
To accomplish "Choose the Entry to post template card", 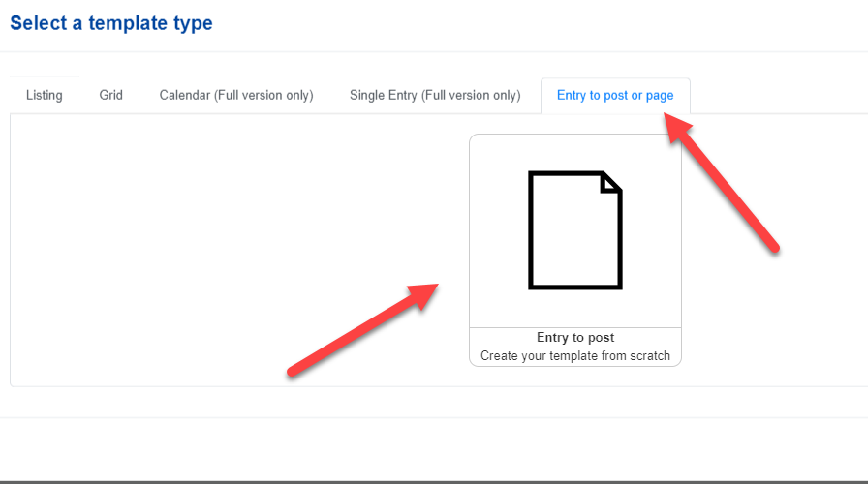I will pyautogui.click(x=575, y=250).
